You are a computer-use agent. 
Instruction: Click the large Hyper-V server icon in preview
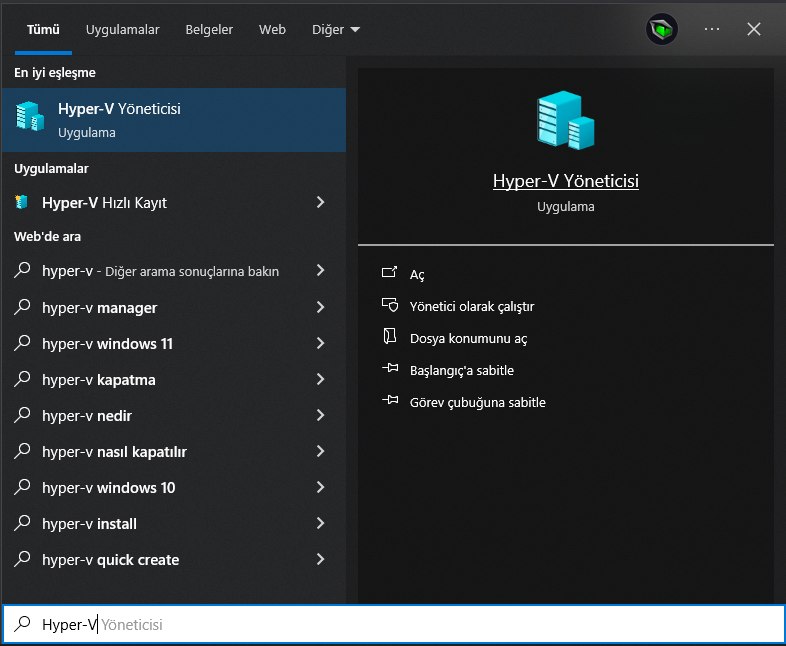coord(565,120)
